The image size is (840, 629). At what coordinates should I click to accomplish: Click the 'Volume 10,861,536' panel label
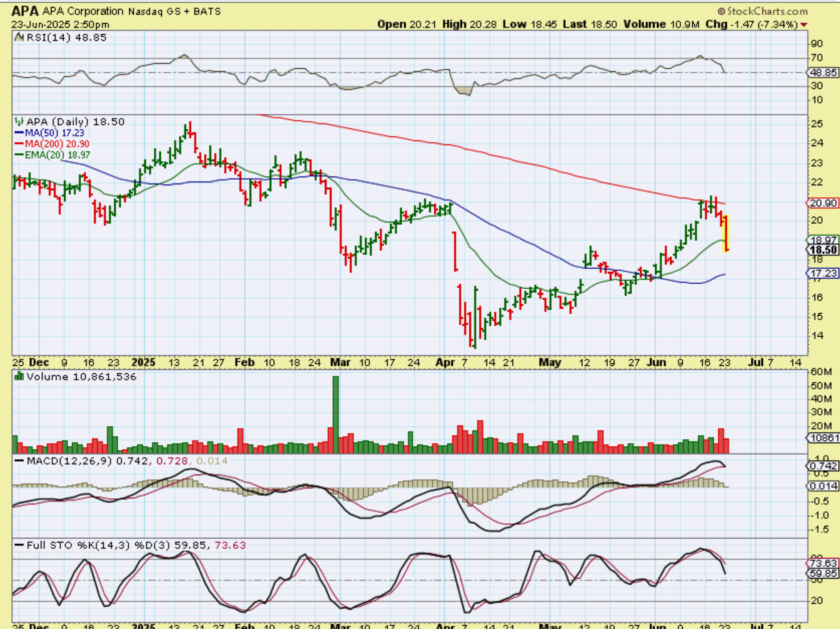(81, 377)
